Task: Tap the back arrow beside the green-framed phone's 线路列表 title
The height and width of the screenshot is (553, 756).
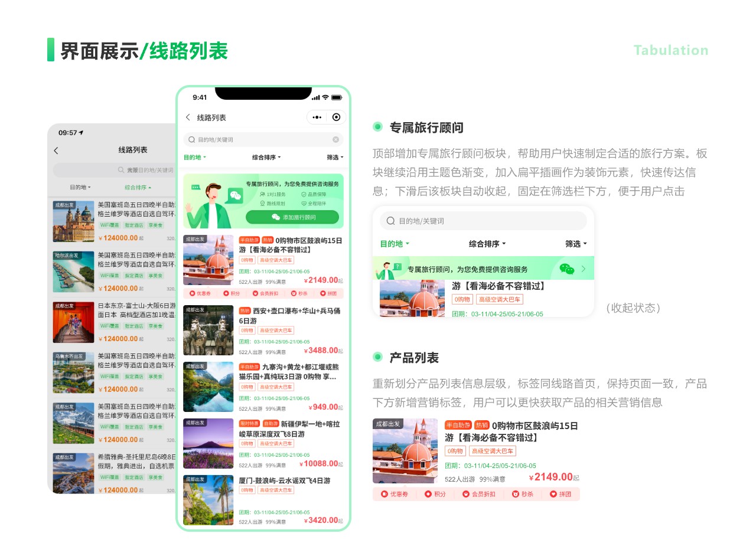Action: pyautogui.click(x=188, y=117)
